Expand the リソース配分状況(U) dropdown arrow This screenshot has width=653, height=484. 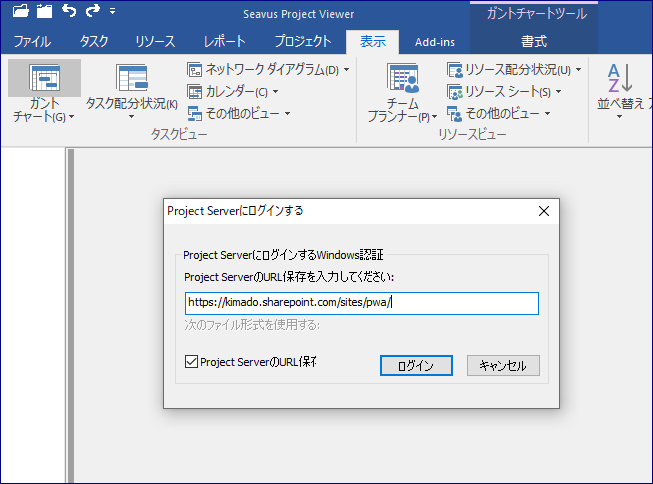tap(578, 70)
